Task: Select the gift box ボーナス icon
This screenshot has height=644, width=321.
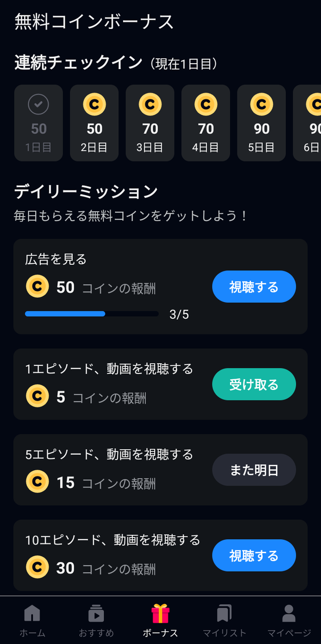Action: pyautogui.click(x=160, y=613)
